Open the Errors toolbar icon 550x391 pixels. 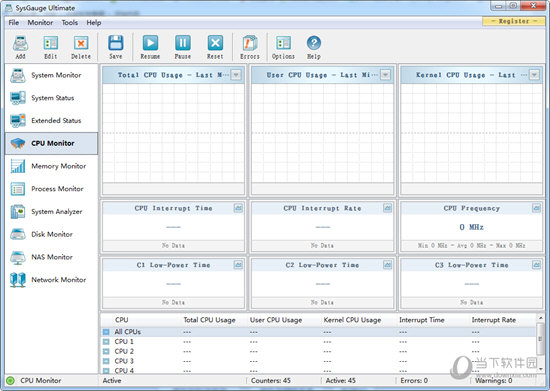pos(250,47)
